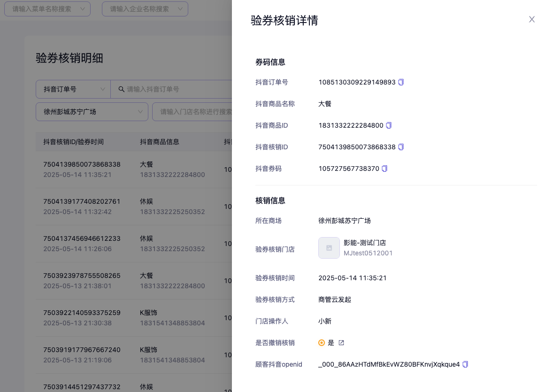Open the 徐州彭城苏宁广场 mall dropdown

tap(92, 112)
